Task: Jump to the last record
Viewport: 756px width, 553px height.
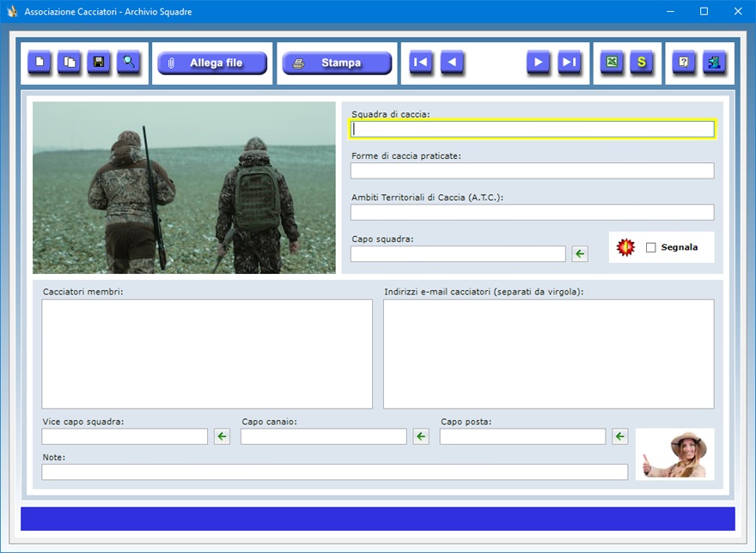Action: (570, 62)
